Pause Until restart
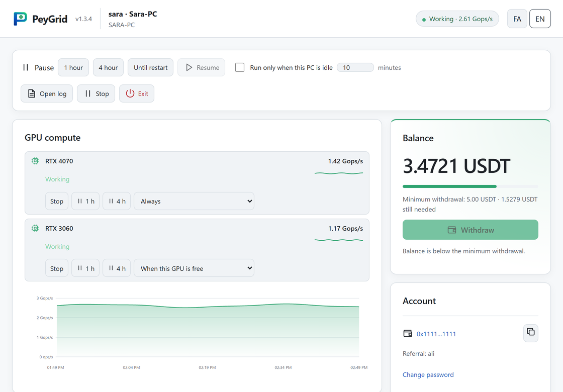Image resolution: width=563 pixels, height=392 pixels. (x=150, y=67)
